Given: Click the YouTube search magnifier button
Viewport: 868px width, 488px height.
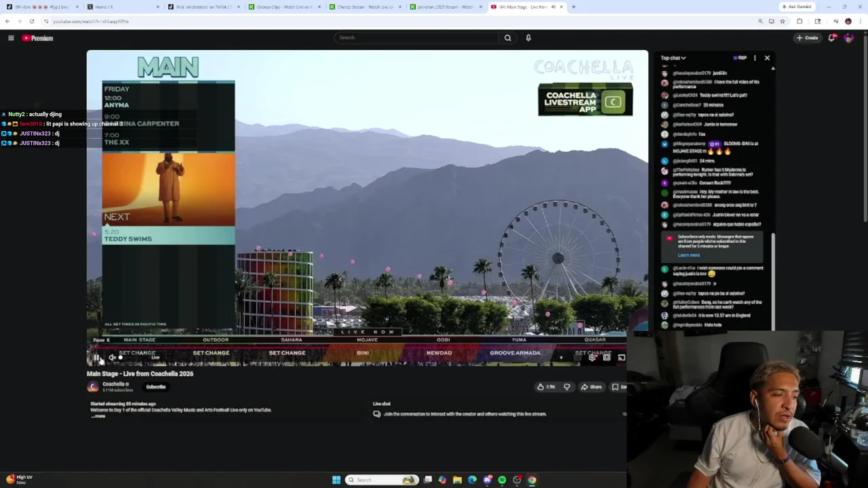Looking at the screenshot, I should [x=507, y=38].
